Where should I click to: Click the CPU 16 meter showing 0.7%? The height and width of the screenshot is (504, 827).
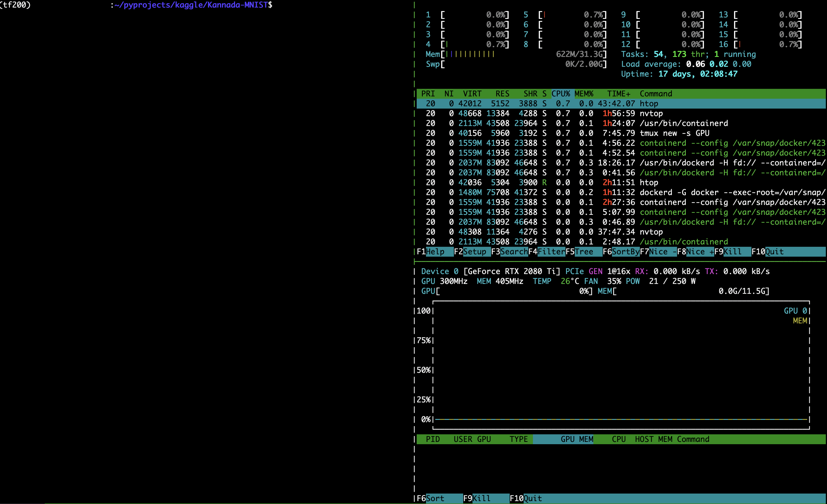(x=760, y=45)
